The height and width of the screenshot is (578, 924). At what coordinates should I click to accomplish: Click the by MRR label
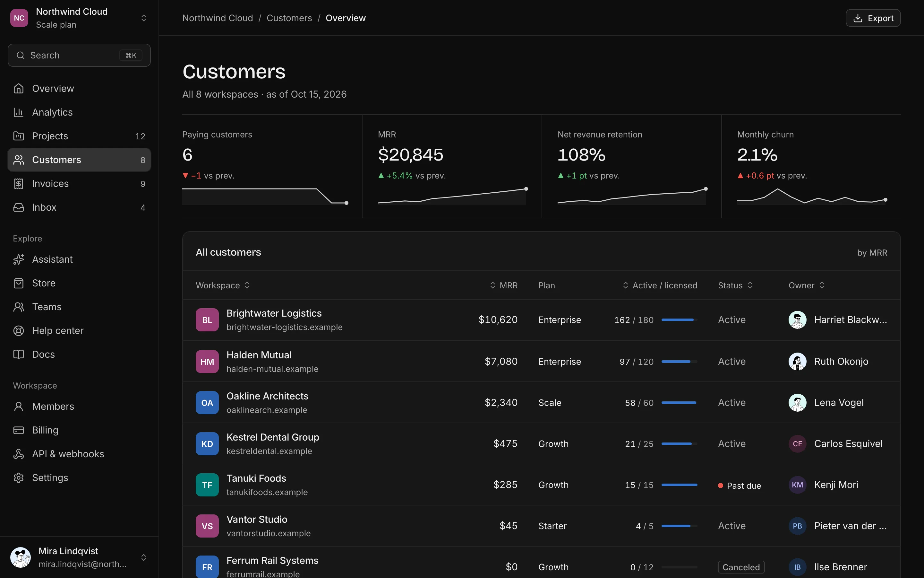(872, 253)
